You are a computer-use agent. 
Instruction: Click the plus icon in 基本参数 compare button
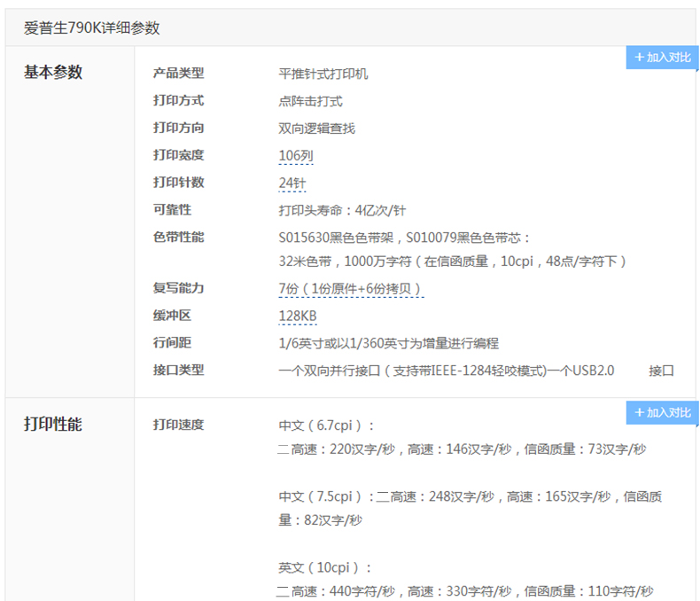point(639,58)
